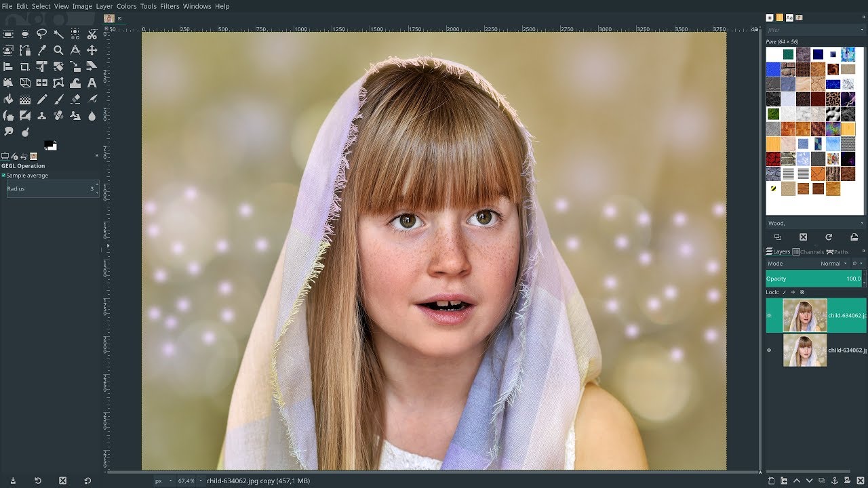Image resolution: width=868 pixels, height=488 pixels.
Task: Select the Eraser tool
Action: click(75, 99)
